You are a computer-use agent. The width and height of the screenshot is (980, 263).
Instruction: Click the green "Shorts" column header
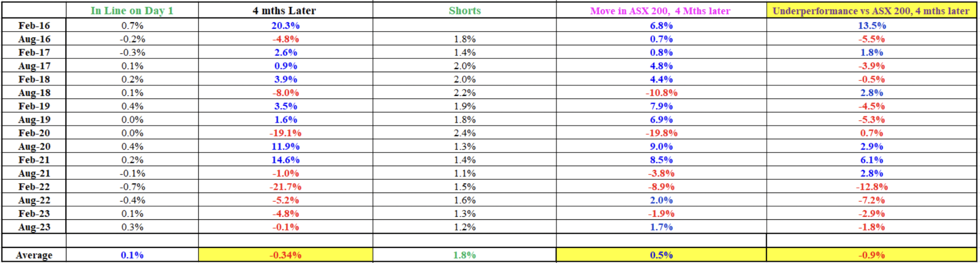pos(465,11)
